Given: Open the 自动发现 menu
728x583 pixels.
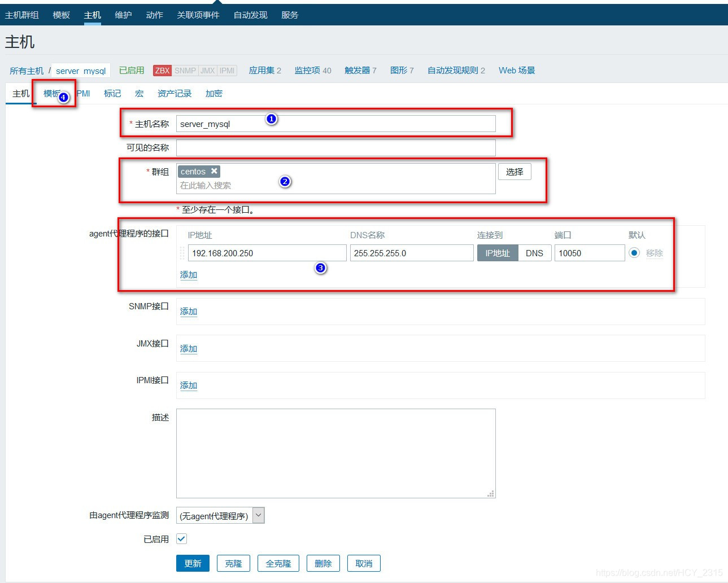Looking at the screenshot, I should click(251, 15).
